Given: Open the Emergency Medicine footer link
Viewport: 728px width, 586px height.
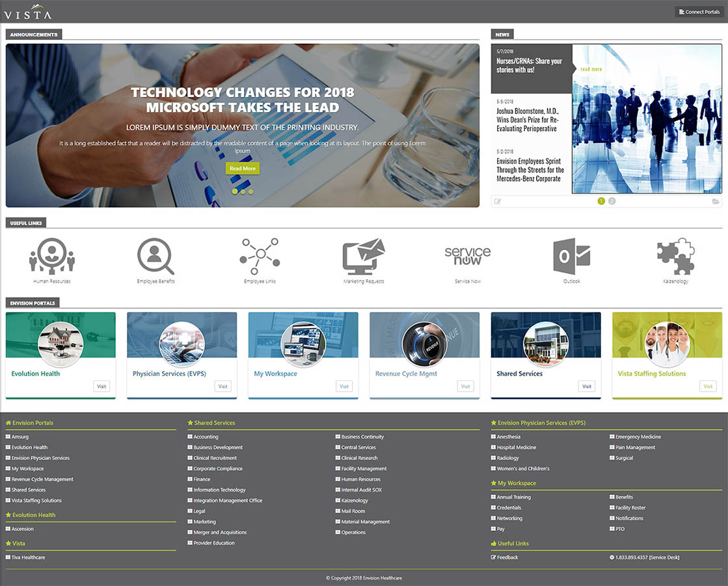Looking at the screenshot, I should coord(638,437).
